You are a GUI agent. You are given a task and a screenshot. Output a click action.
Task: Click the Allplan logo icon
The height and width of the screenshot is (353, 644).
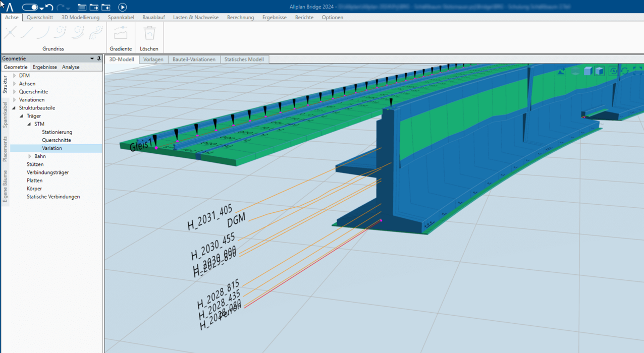click(x=10, y=7)
